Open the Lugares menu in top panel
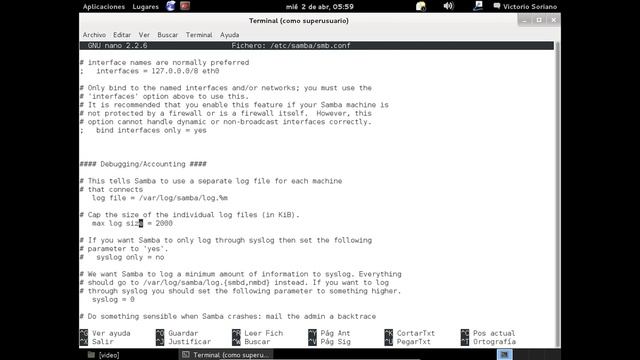Viewport: 640px width, 360px height. pos(145,7)
